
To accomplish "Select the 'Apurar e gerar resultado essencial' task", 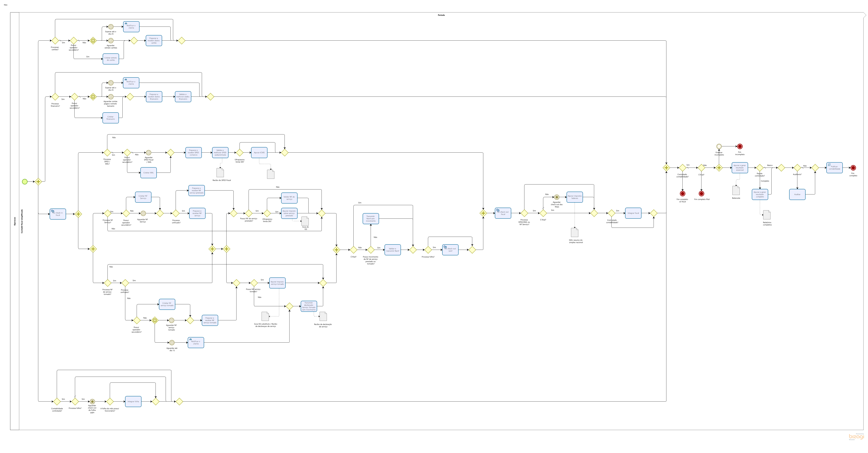I will tap(740, 168).
